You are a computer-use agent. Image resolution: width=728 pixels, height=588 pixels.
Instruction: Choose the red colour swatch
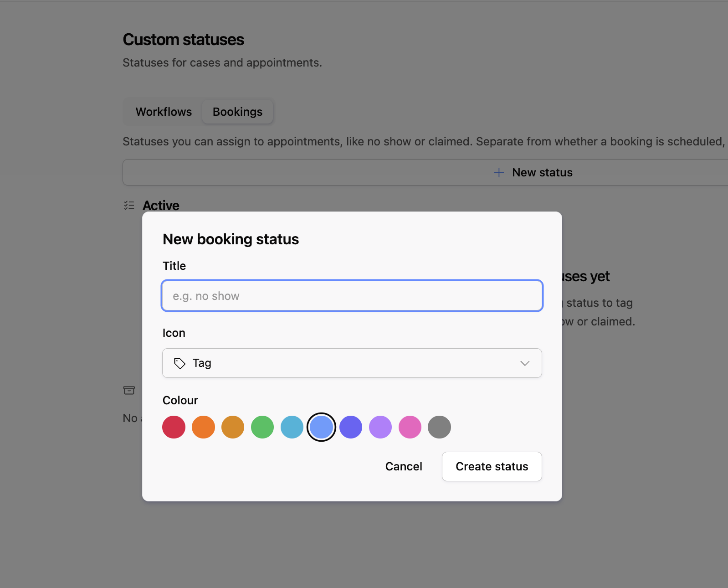click(x=174, y=427)
